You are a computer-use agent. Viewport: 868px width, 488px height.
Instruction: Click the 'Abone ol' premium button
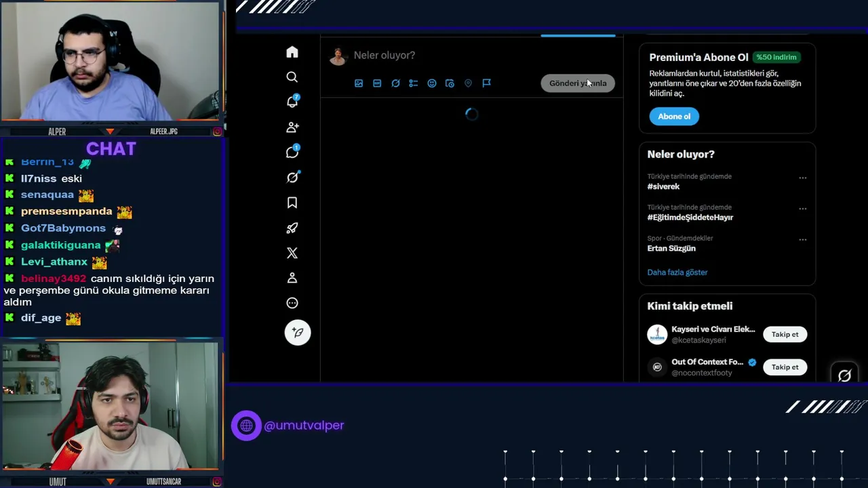coord(674,117)
